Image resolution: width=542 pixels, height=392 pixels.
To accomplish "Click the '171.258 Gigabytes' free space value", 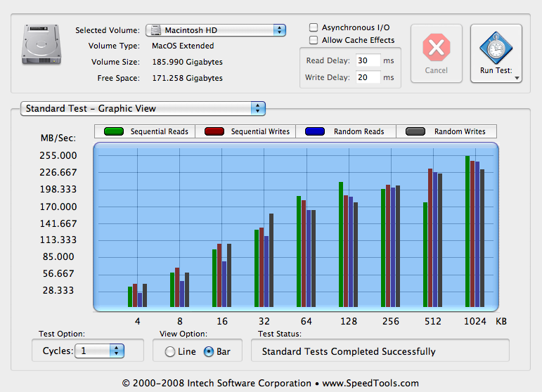I will pyautogui.click(x=188, y=78).
